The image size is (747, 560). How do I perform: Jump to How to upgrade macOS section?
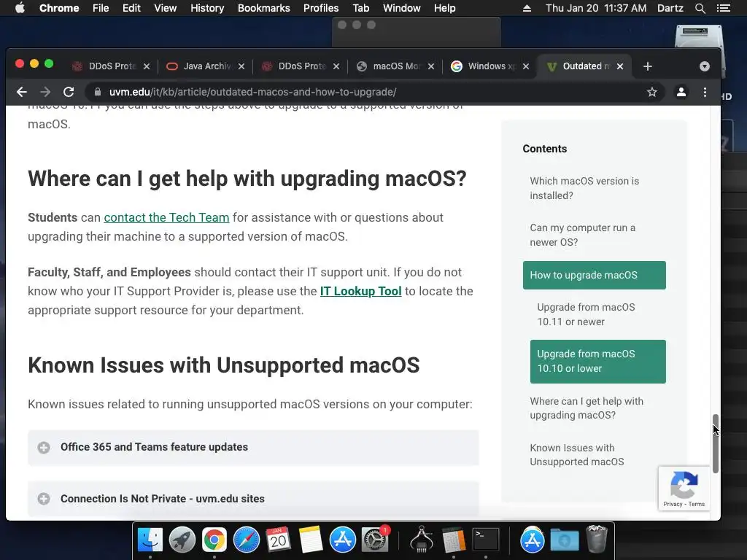point(594,275)
